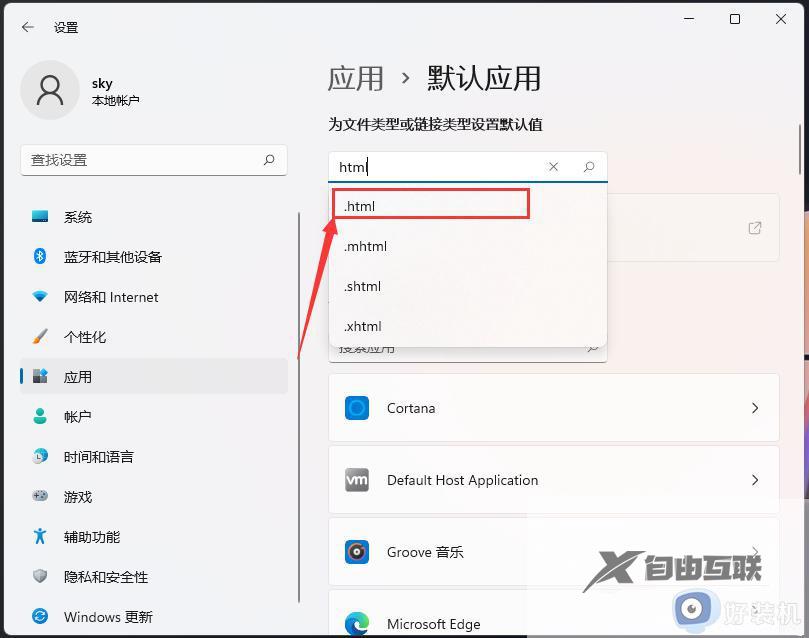Select the 帐户 (Accounts) sidebar icon

(40, 417)
